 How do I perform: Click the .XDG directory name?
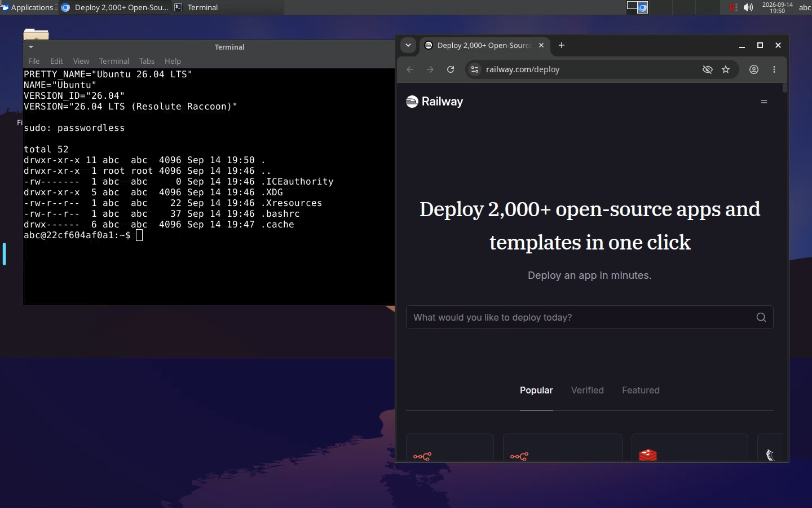(x=272, y=192)
